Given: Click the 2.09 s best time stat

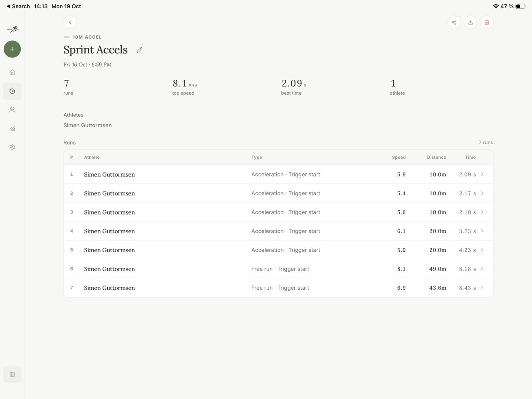Looking at the screenshot, I should click(x=293, y=87).
